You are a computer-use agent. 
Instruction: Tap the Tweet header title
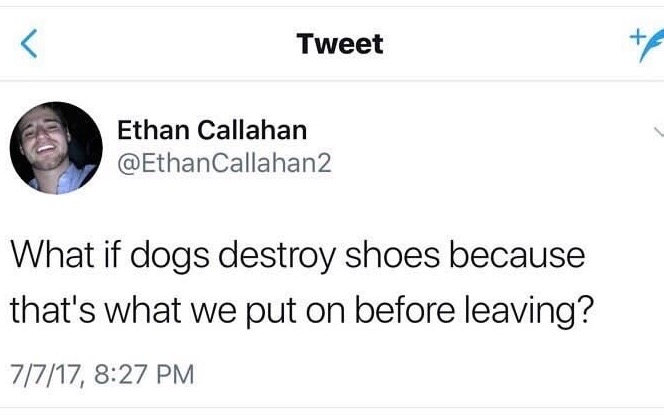pos(340,44)
